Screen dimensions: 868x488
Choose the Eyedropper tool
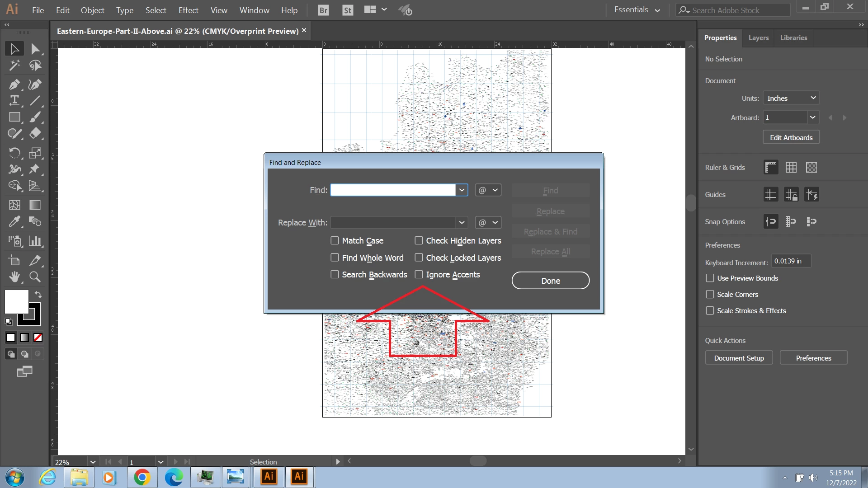click(14, 221)
